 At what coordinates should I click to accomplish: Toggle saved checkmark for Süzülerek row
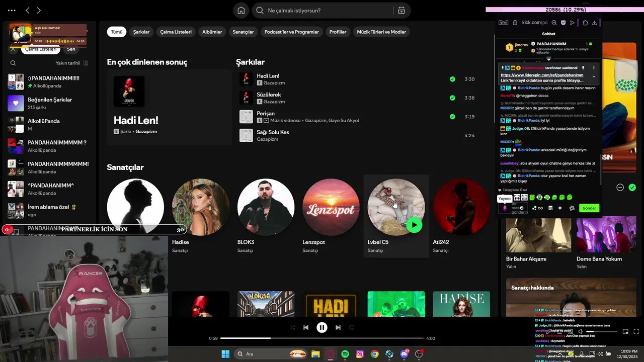(x=452, y=98)
